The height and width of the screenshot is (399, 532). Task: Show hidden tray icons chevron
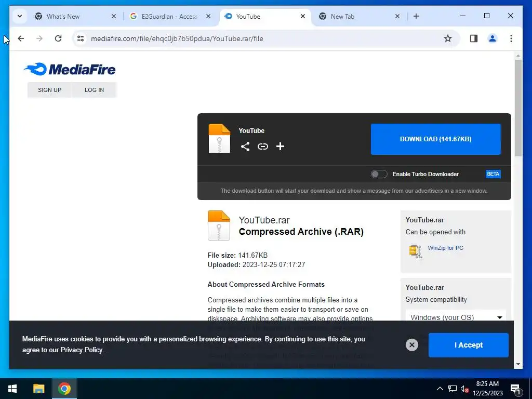point(440,389)
